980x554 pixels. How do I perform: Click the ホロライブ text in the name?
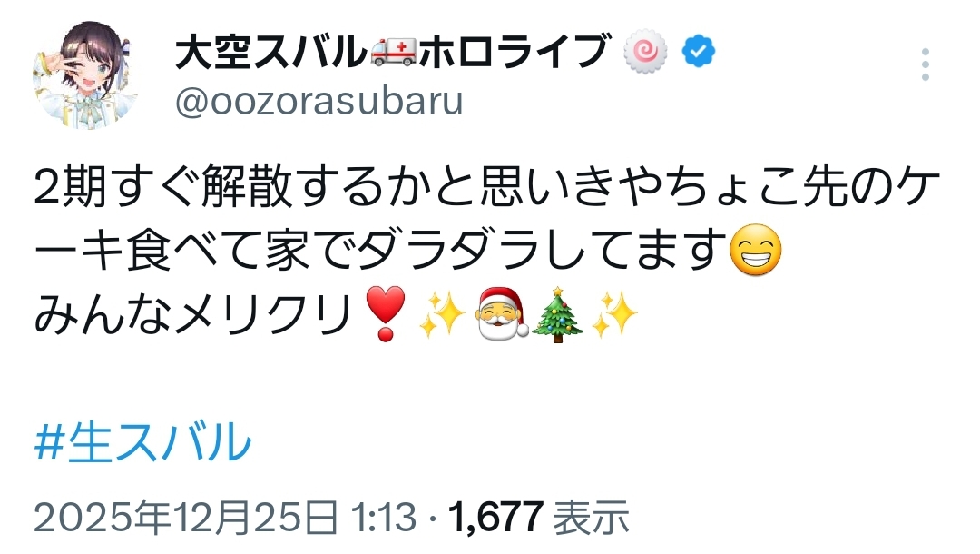click(x=514, y=51)
